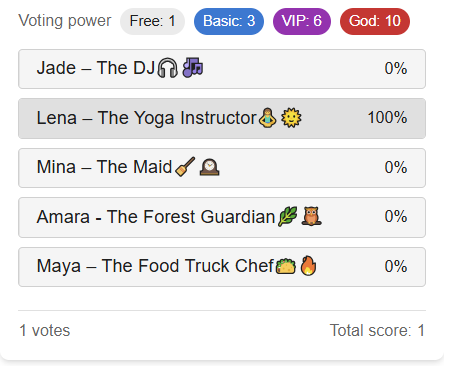
Task: Select Lena – The Yoga Instructor option
Action: [222, 118]
